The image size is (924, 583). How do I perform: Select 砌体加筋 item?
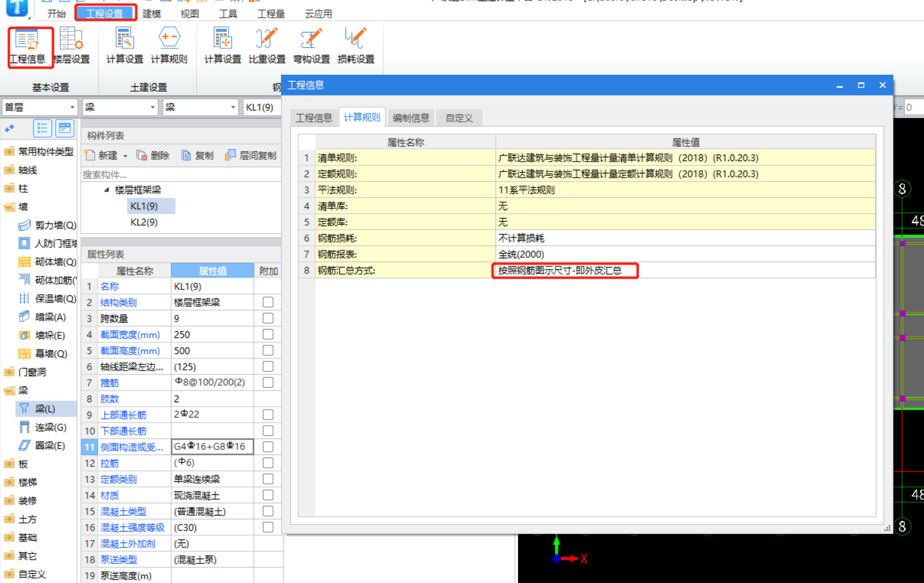pyautogui.click(x=48, y=280)
